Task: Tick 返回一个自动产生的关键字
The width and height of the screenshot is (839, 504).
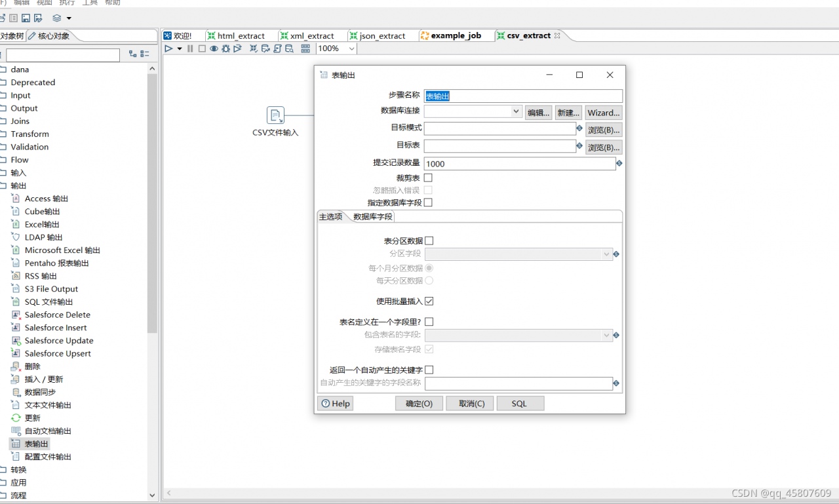Action: click(429, 370)
